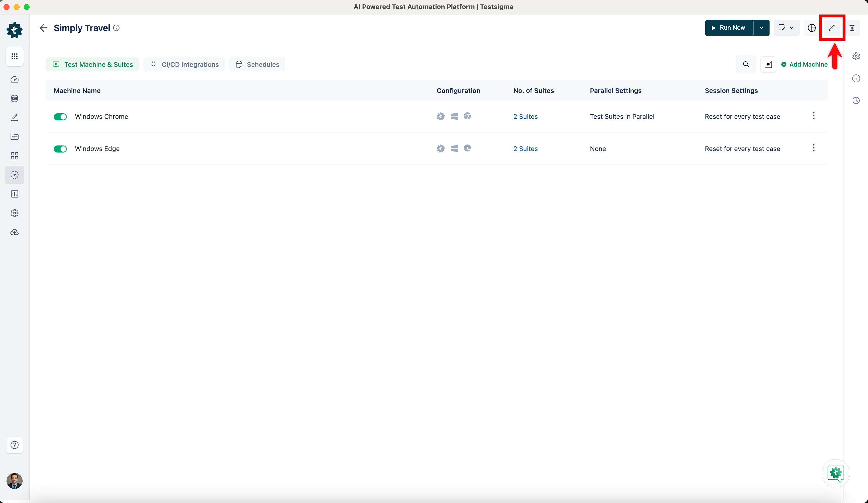Open Windows Chrome row kebab menu

[x=813, y=116]
